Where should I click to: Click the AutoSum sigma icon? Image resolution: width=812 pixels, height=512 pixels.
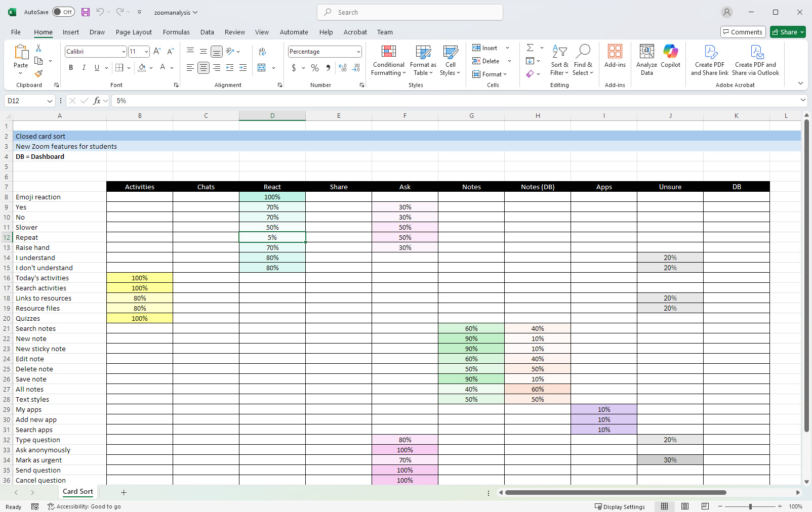click(x=530, y=48)
